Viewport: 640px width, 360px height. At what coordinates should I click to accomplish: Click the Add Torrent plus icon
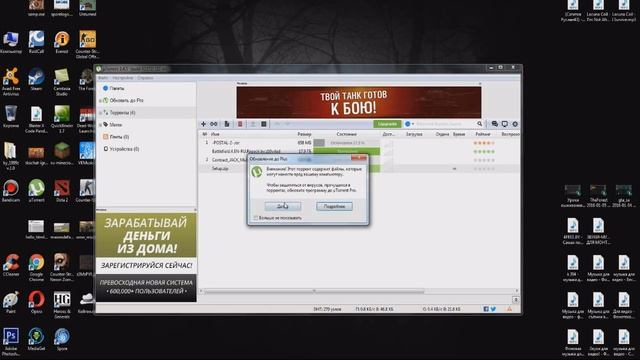click(x=203, y=124)
